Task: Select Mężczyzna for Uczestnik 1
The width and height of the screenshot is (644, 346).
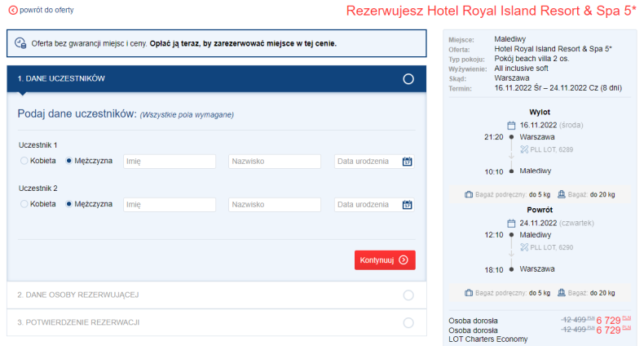Action: pyautogui.click(x=69, y=161)
